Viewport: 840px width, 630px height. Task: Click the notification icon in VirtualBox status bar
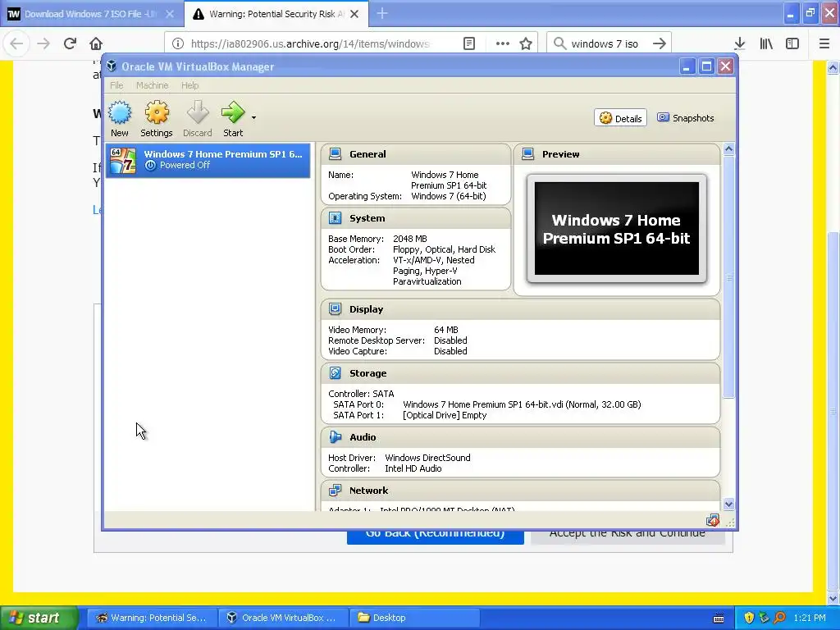[x=713, y=520]
